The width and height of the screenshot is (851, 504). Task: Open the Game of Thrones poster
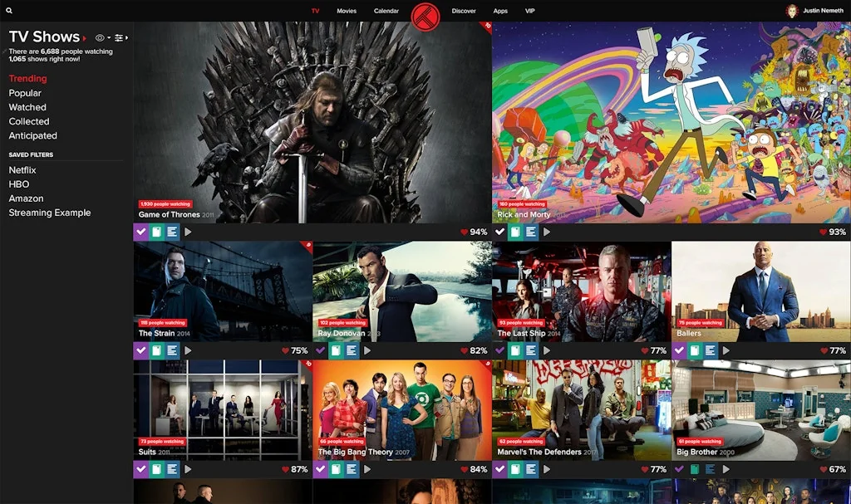click(x=312, y=122)
